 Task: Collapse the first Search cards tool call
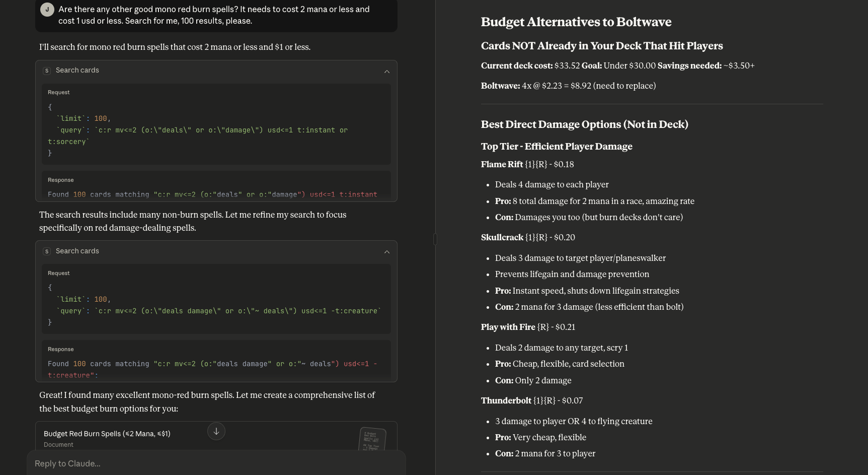pyautogui.click(x=386, y=72)
